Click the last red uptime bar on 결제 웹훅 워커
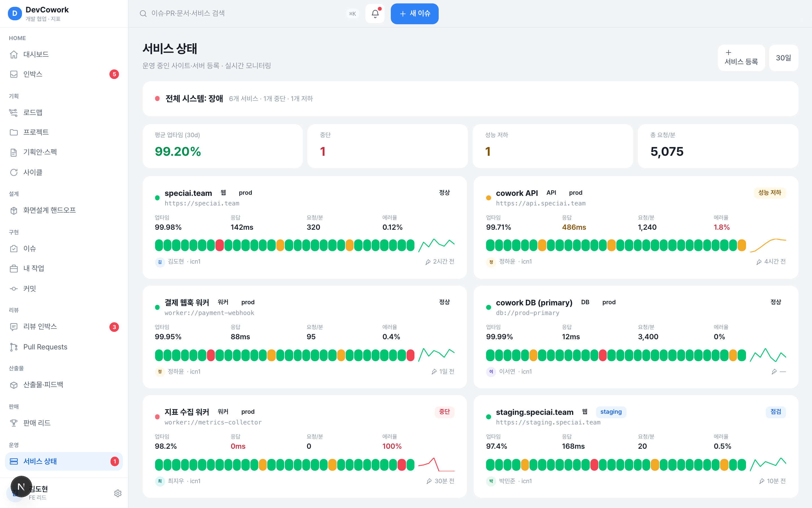The image size is (812, 508). (410, 355)
